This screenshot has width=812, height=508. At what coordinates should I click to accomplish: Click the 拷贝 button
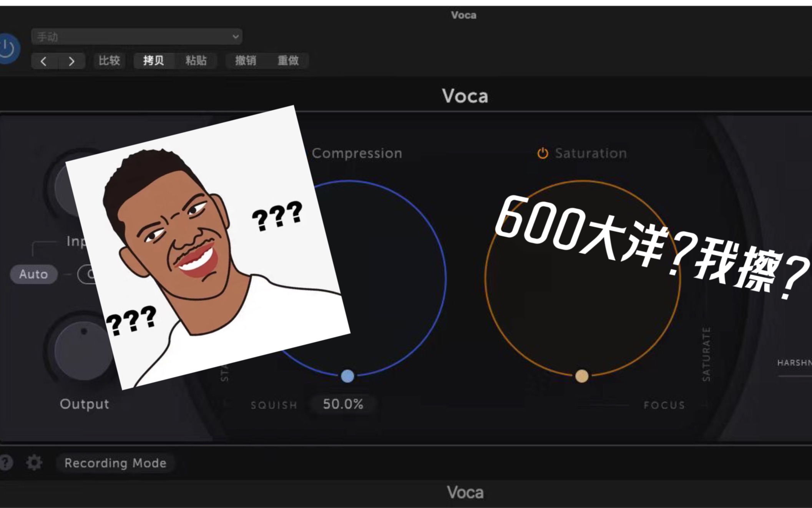click(x=153, y=60)
